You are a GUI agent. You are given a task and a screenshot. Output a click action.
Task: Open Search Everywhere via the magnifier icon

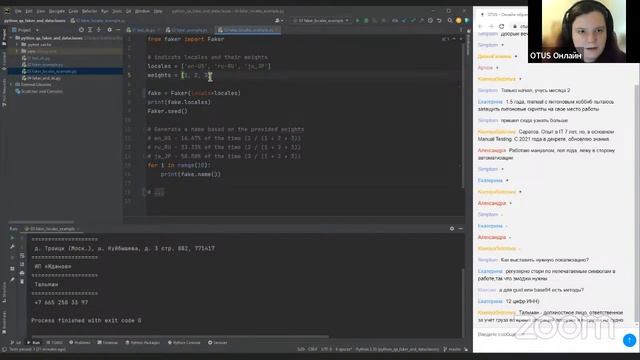(x=449, y=20)
